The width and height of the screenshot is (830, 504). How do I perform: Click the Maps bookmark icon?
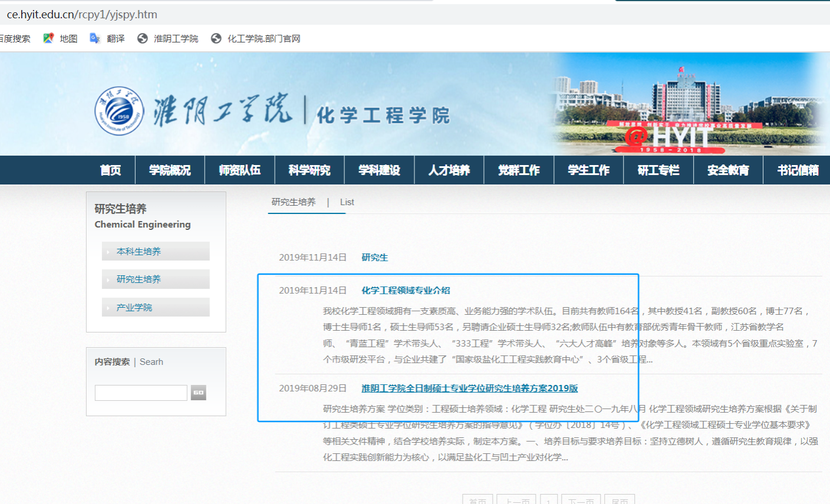[x=48, y=38]
